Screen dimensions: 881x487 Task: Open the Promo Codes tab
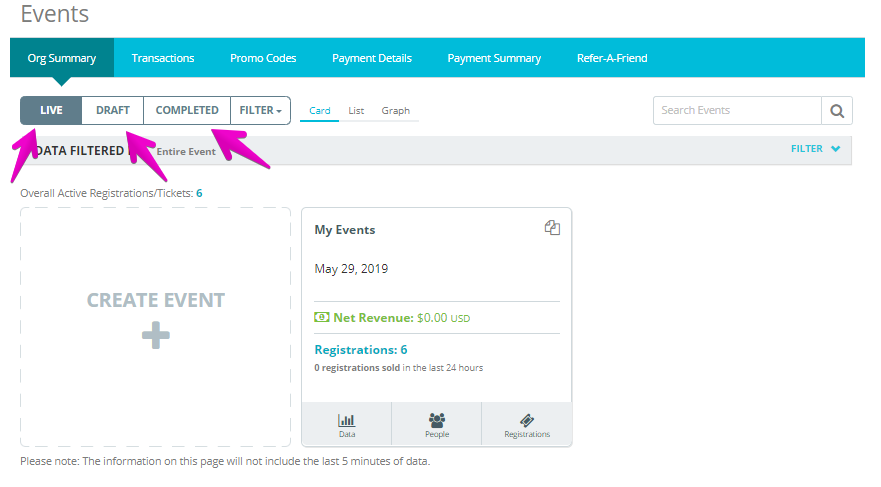pyautogui.click(x=263, y=58)
